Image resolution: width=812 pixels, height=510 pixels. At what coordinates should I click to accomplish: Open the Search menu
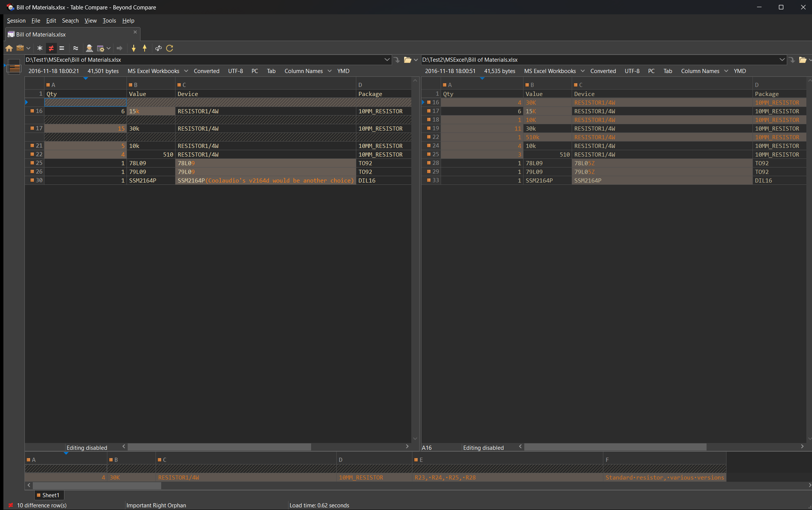point(70,21)
